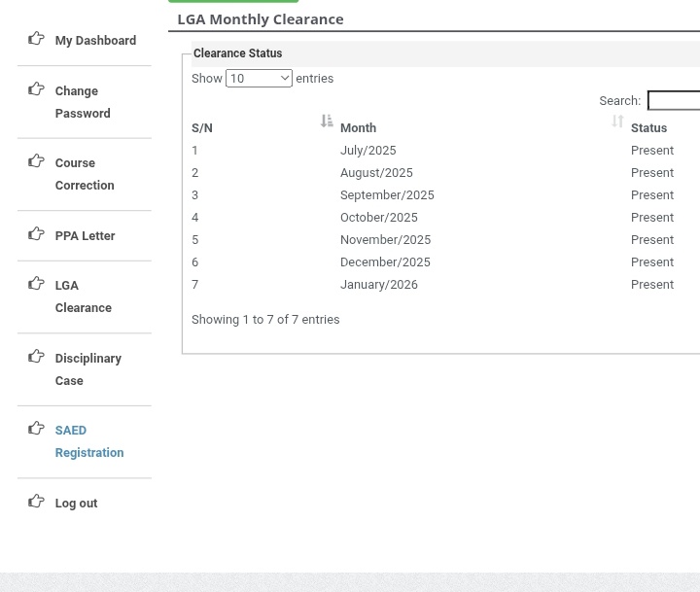
Task: Click the hand icon beside Log out
Action: (36, 502)
